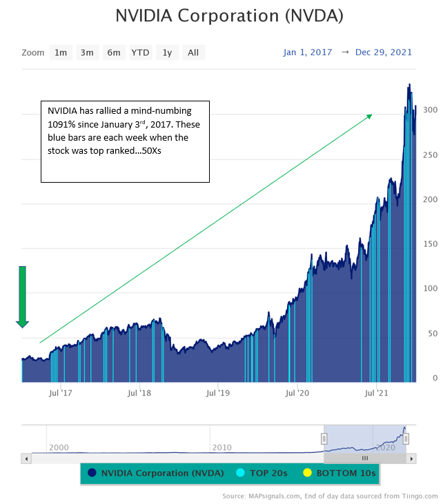
Task: Edit the Dec 29, 2021 end date
Action: pyautogui.click(x=384, y=52)
